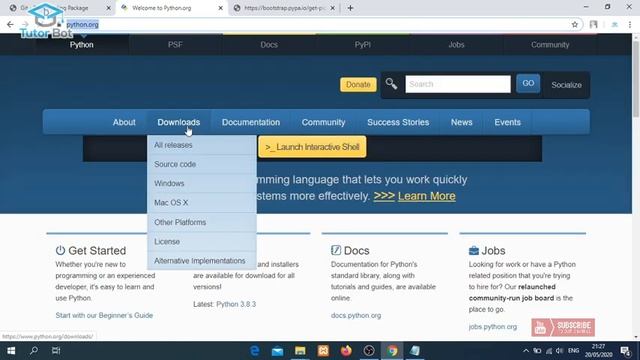
Task: Click the Docs section heading
Action: coord(356,250)
